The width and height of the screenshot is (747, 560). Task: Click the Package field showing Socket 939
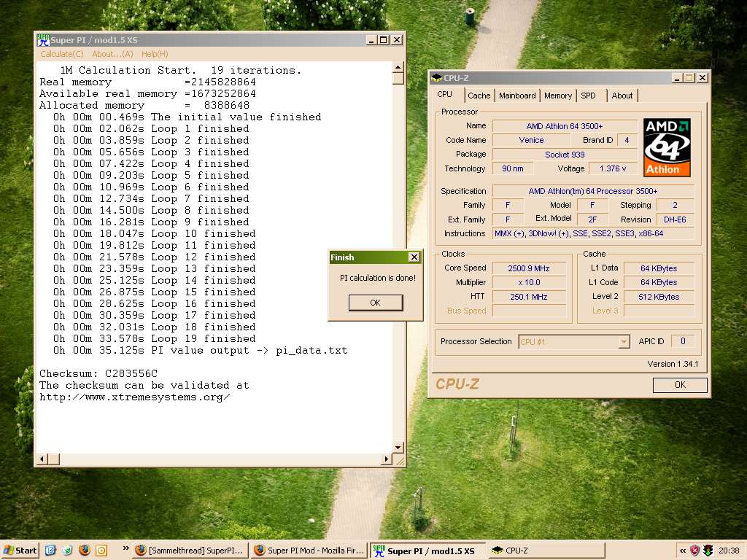(565, 155)
